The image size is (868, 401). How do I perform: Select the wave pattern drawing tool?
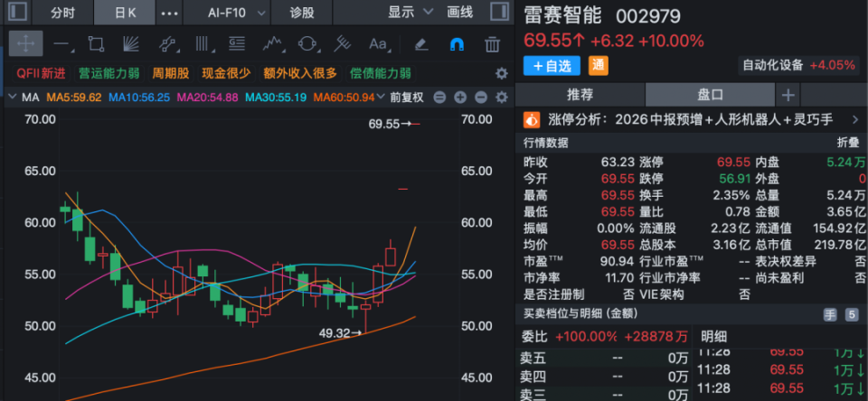point(272,43)
